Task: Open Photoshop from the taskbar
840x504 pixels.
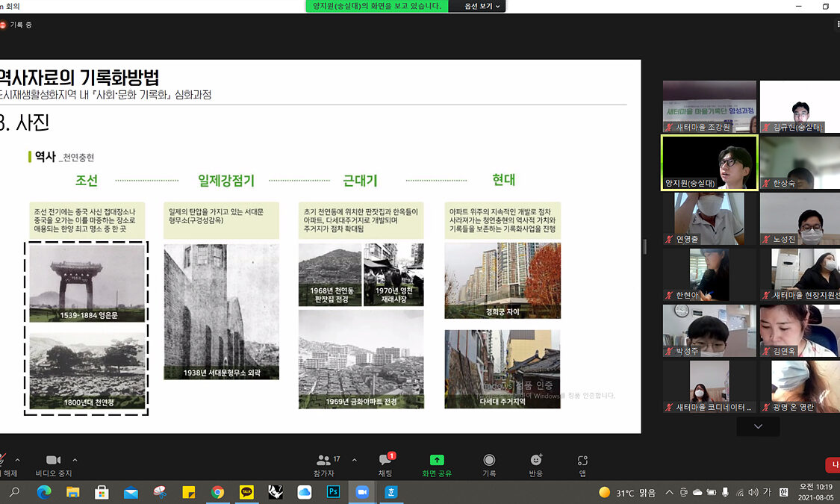Action: (333, 492)
